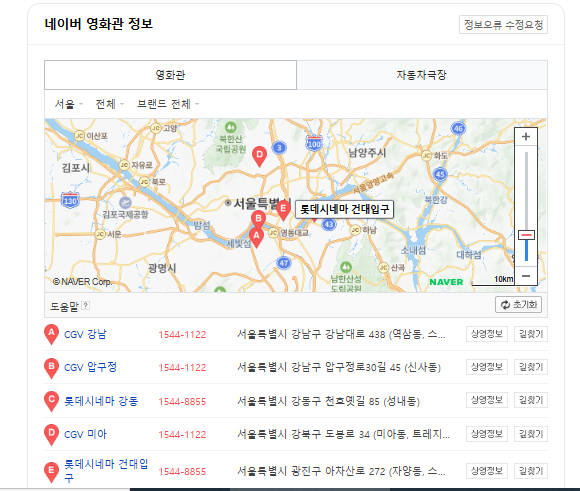Click the 도움말 help label
Screen dimensions: 580x491
64,306
